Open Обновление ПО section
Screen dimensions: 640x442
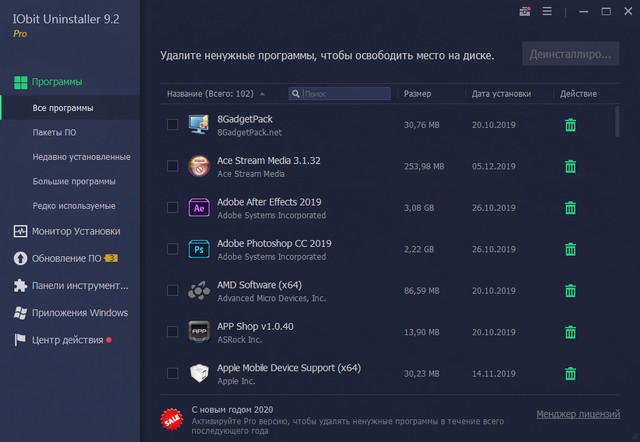[67, 259]
